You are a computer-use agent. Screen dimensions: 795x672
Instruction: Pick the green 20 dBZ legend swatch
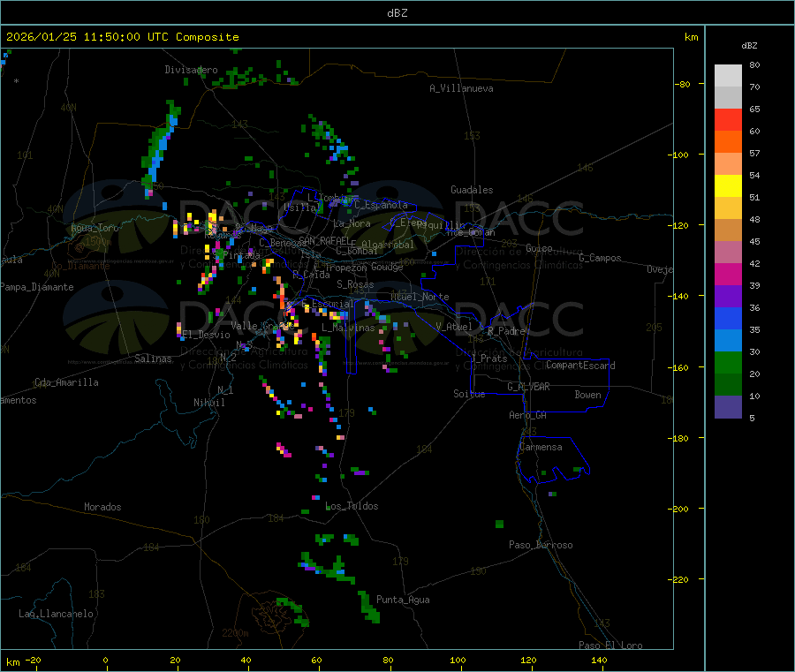(x=728, y=362)
